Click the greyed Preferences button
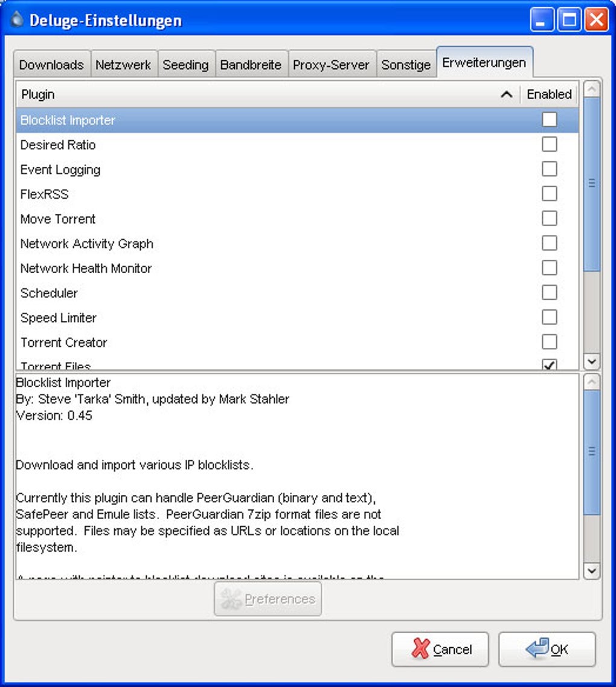 click(x=268, y=599)
